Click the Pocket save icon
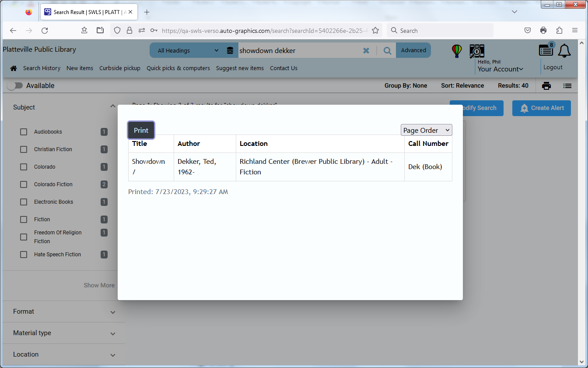This screenshot has width=588, height=368. coord(528,30)
